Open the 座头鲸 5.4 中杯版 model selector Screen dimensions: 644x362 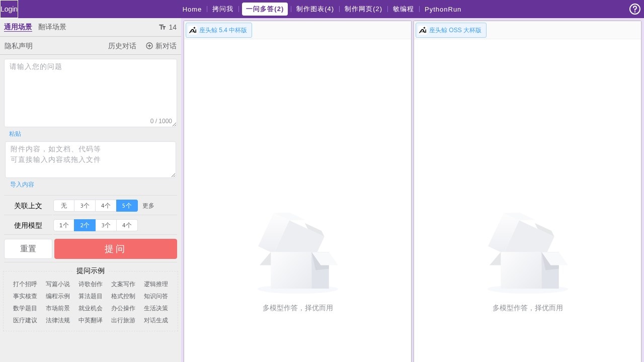click(x=219, y=30)
